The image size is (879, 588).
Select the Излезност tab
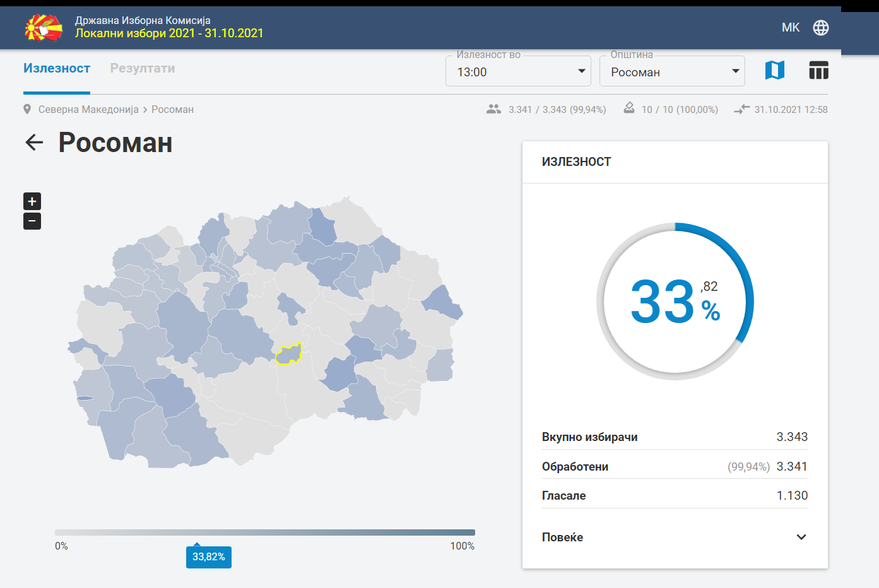click(x=57, y=68)
